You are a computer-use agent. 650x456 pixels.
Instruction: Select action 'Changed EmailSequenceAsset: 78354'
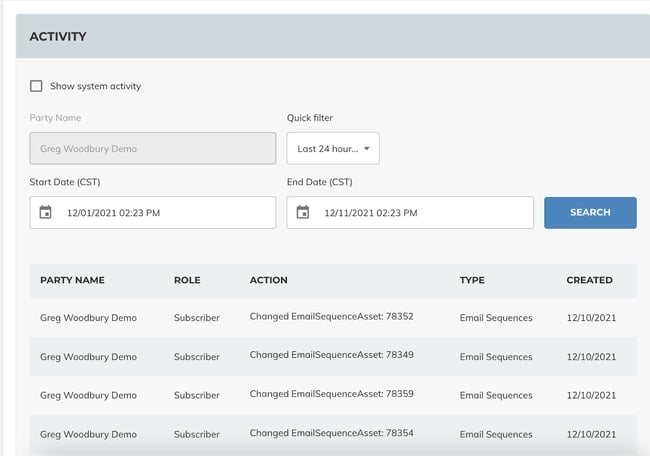pos(332,433)
